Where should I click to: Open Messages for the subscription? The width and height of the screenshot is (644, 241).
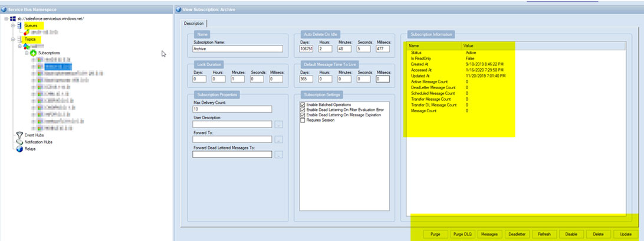[489, 234]
